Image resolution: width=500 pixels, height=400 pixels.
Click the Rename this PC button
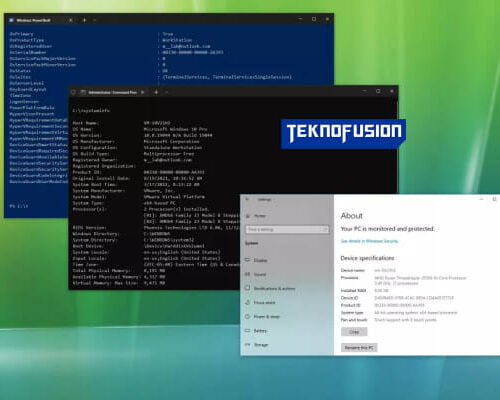359,348
